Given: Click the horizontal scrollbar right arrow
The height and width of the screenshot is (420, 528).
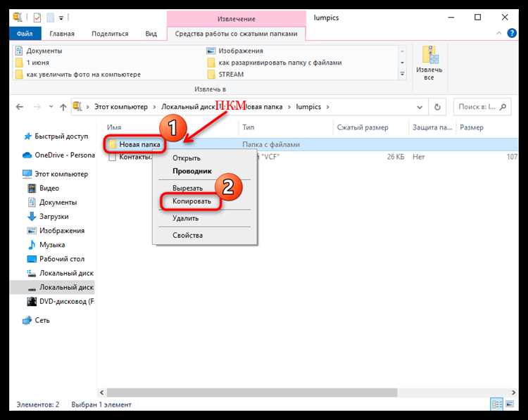Looking at the screenshot, I should [x=513, y=393].
